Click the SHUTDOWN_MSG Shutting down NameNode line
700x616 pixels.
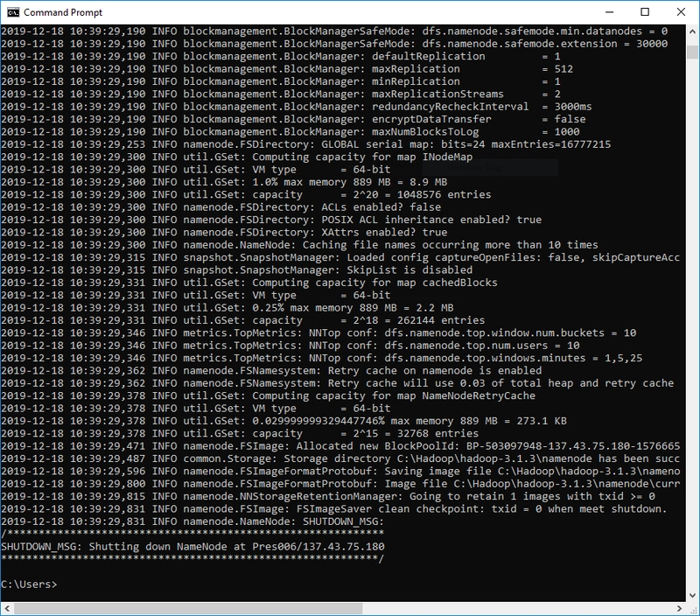pyautogui.click(x=192, y=546)
